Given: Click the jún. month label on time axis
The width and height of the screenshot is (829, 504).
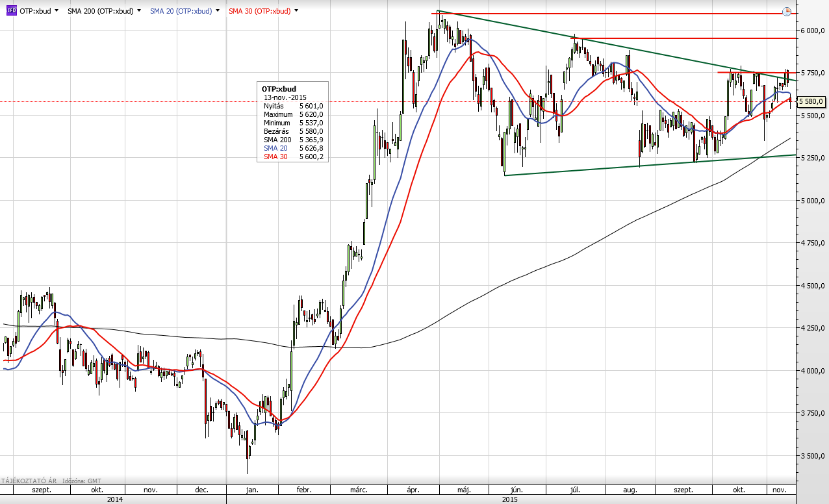Looking at the screenshot, I should 517,489.
